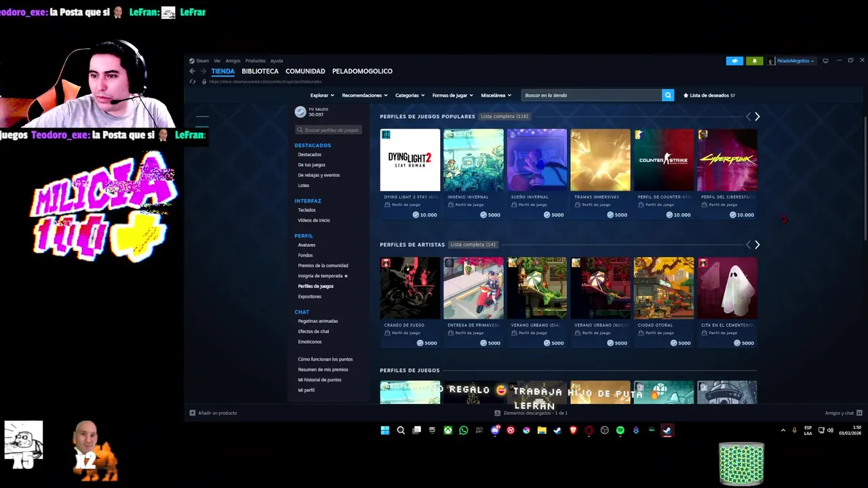
Task: Click the store search magnifier button
Action: click(668, 95)
